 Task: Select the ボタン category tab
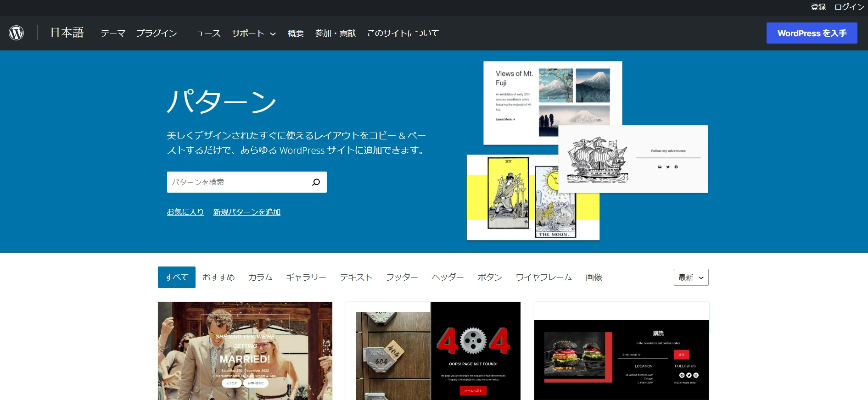point(490,277)
